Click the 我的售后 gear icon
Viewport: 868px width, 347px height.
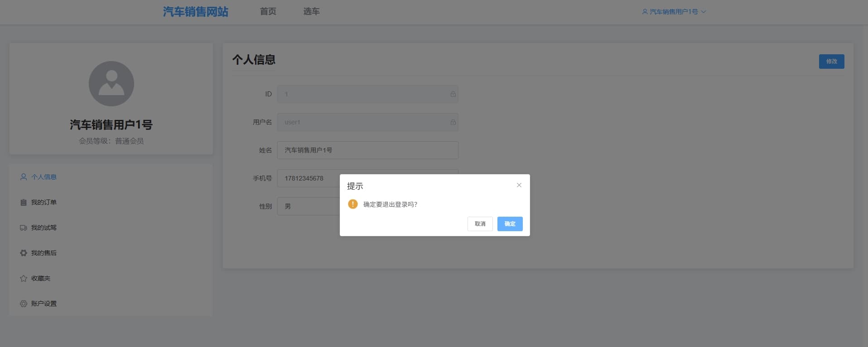tap(24, 253)
